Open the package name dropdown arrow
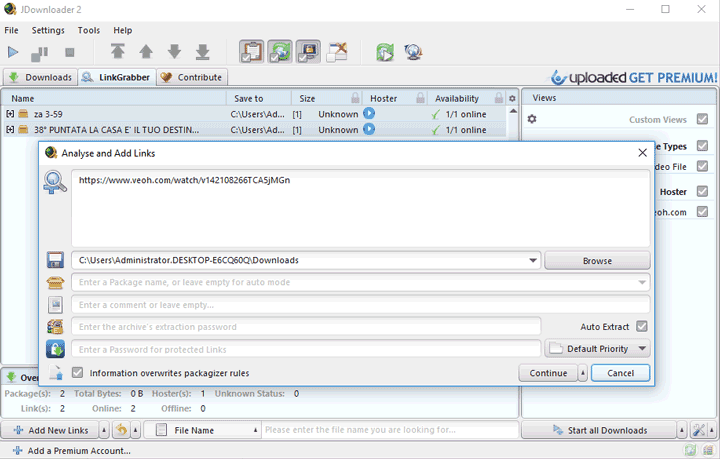720x459 pixels. click(x=642, y=282)
